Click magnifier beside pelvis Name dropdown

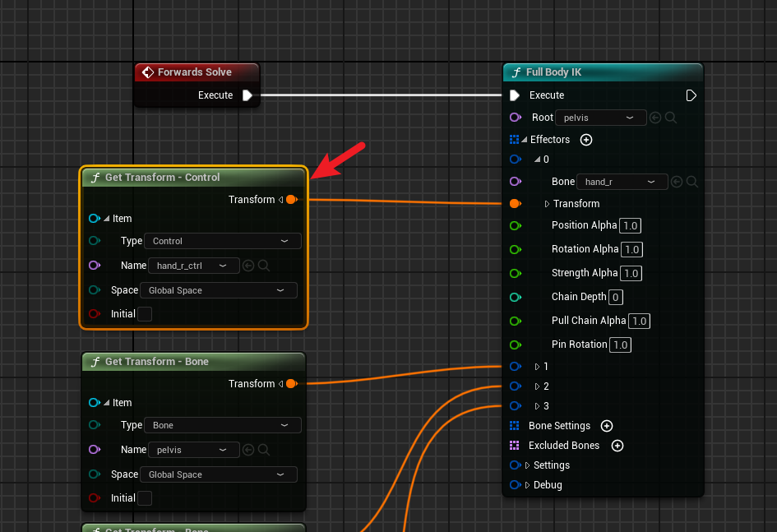tap(264, 451)
